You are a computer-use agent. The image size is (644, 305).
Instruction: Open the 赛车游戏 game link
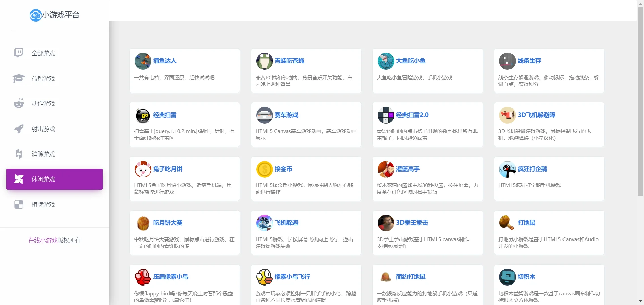coord(286,115)
